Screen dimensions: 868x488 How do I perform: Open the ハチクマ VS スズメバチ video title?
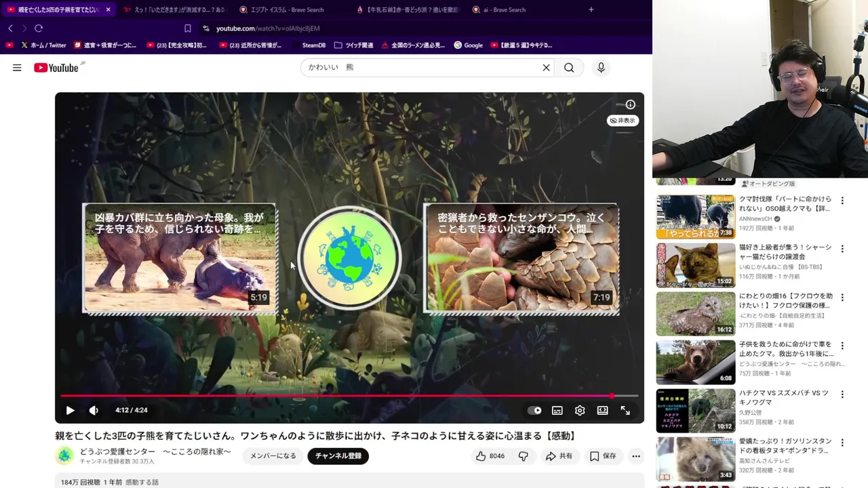point(784,398)
